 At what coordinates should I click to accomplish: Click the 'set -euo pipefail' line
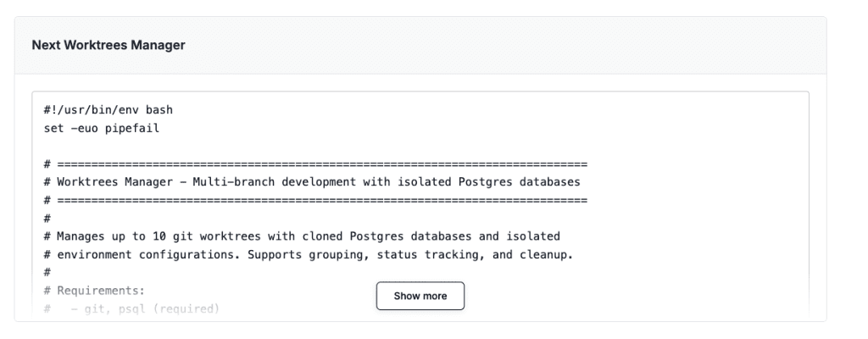pos(101,128)
